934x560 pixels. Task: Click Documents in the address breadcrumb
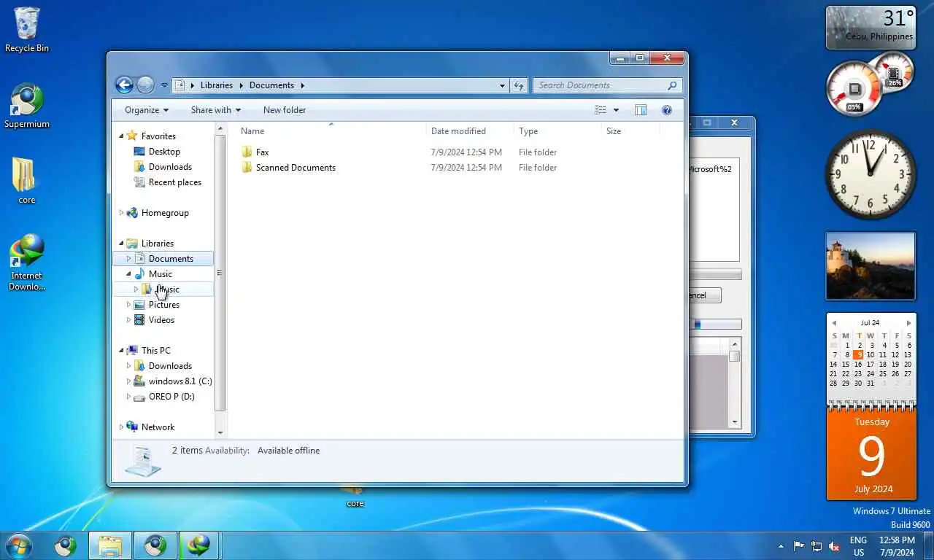(x=271, y=85)
